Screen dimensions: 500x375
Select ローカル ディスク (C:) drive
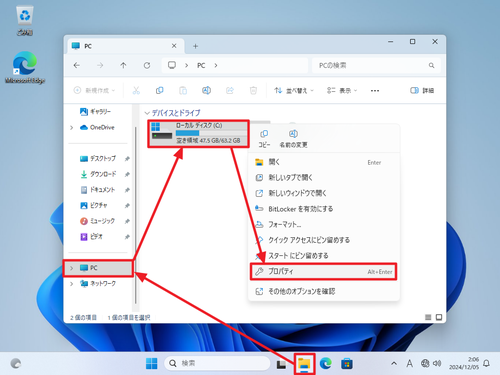click(x=198, y=134)
